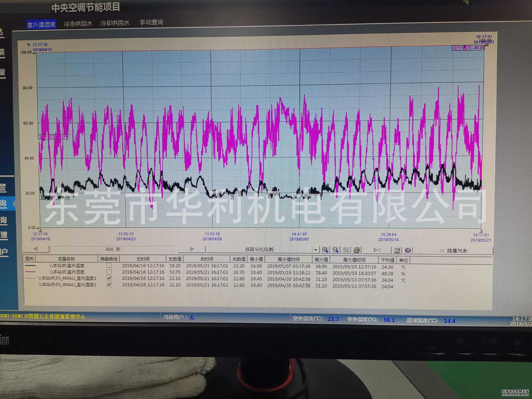Uncheck hide curve for F3_4MAU_室内温度1 row without unit
This screenshot has width=532, height=399.
pyautogui.click(x=109, y=285)
